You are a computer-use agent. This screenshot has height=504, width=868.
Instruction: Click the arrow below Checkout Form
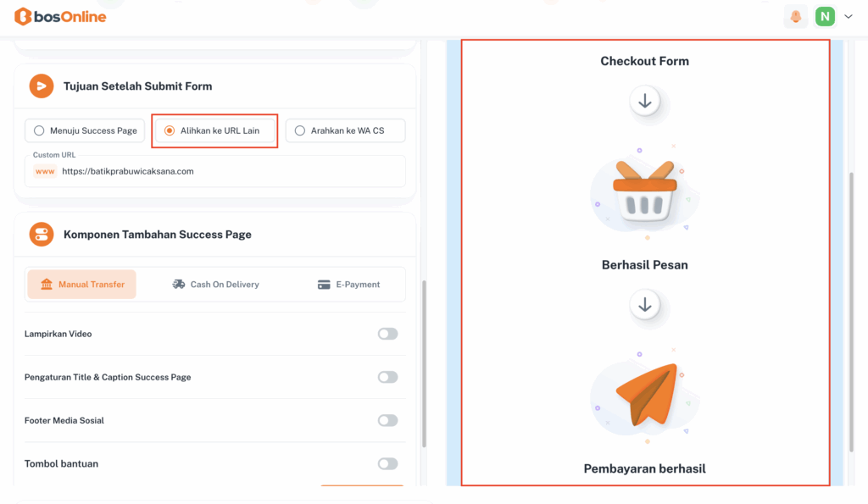pyautogui.click(x=645, y=102)
